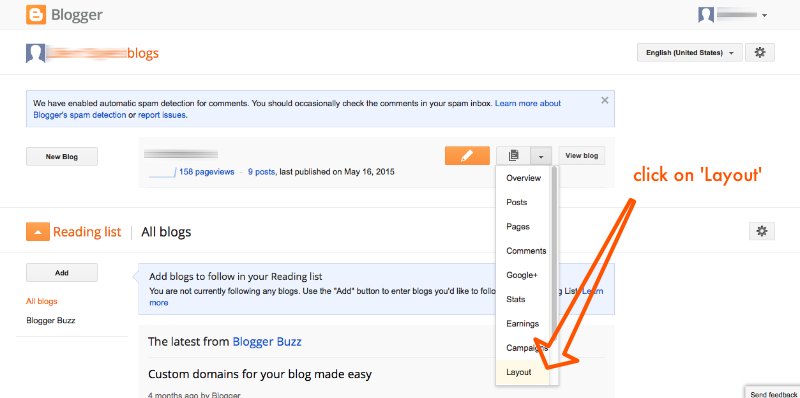Open 'Custom domains for your blog made easy'
Screen dimensions: 800x398
click(260, 374)
